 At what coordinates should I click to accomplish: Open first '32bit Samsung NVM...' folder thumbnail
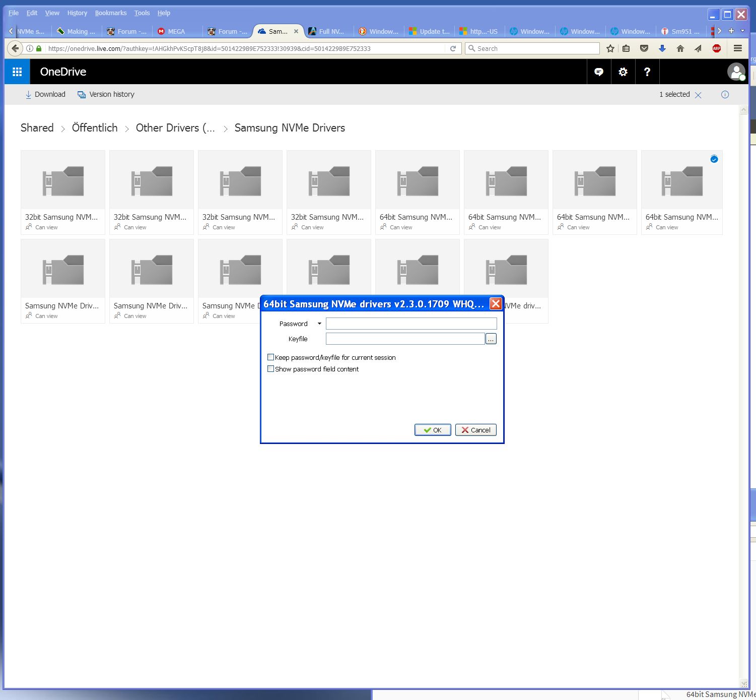tap(63, 180)
